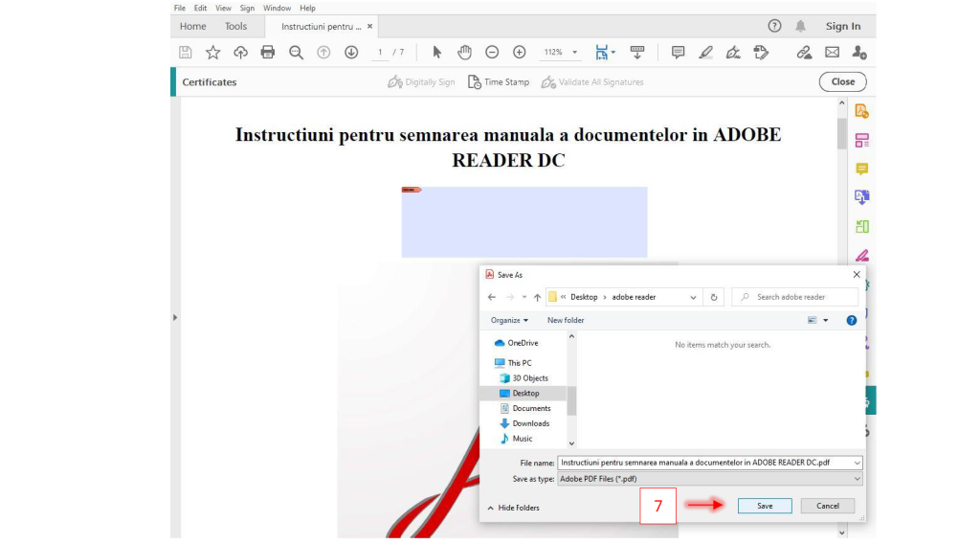Click the Cancel button in dialog
980x545 pixels.
[x=828, y=506]
